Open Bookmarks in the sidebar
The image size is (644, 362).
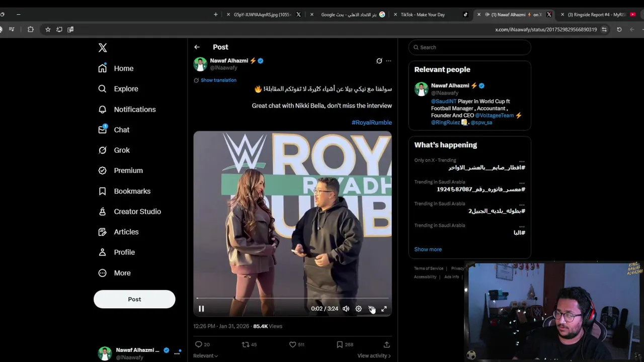click(x=125, y=191)
